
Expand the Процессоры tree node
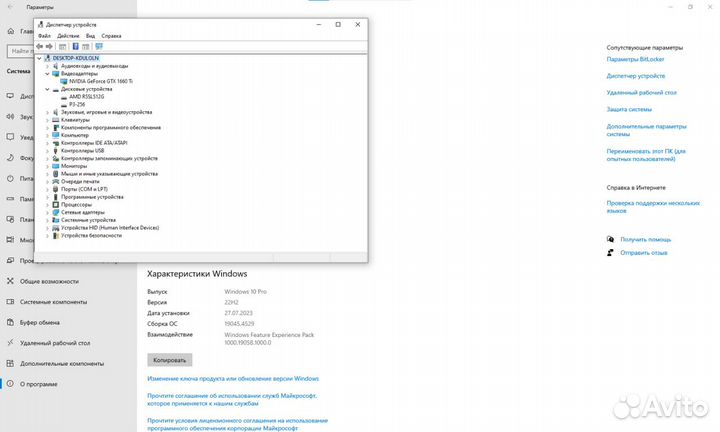47,204
